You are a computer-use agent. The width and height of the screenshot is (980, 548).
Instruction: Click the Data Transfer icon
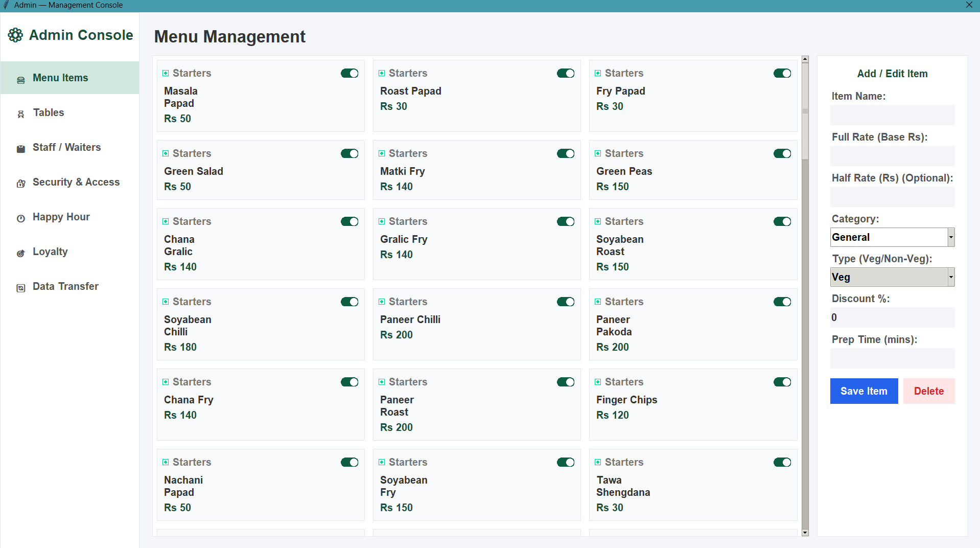[21, 288]
